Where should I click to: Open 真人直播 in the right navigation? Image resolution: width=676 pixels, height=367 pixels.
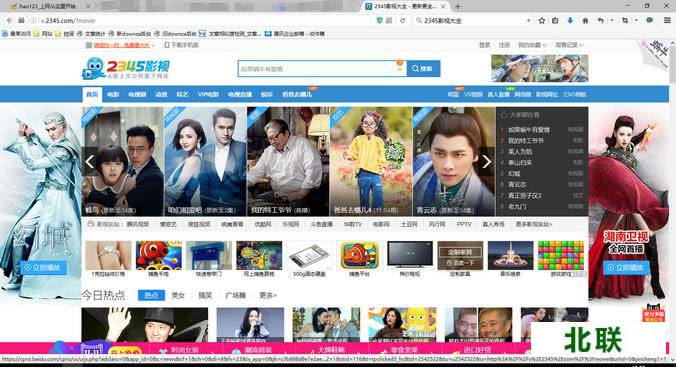tap(498, 94)
